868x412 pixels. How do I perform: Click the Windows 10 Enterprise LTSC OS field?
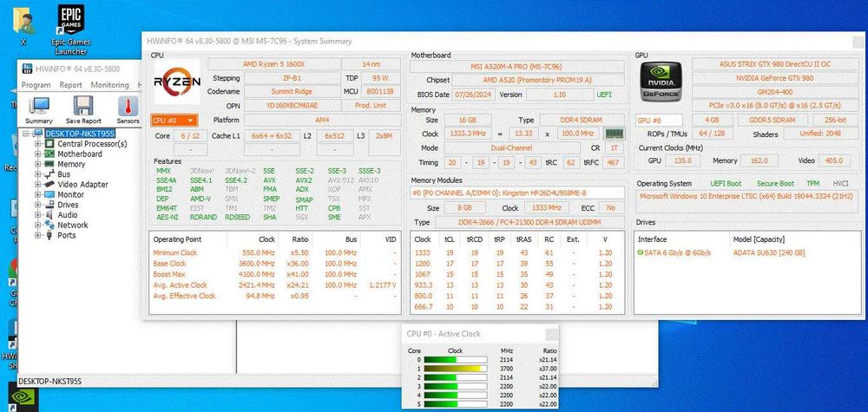click(x=746, y=201)
